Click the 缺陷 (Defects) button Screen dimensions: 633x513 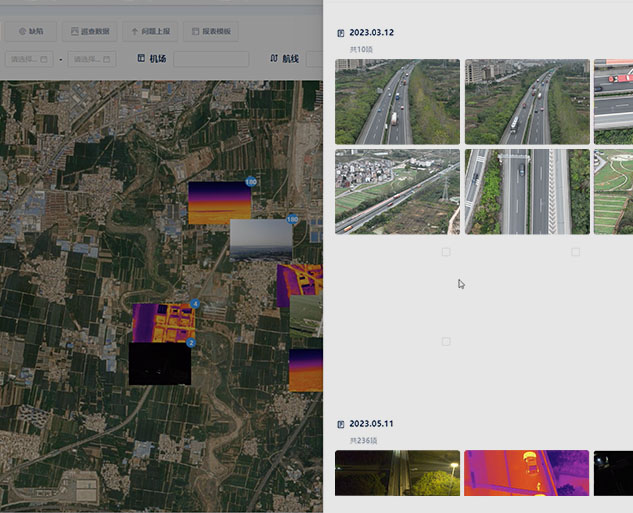(x=30, y=32)
